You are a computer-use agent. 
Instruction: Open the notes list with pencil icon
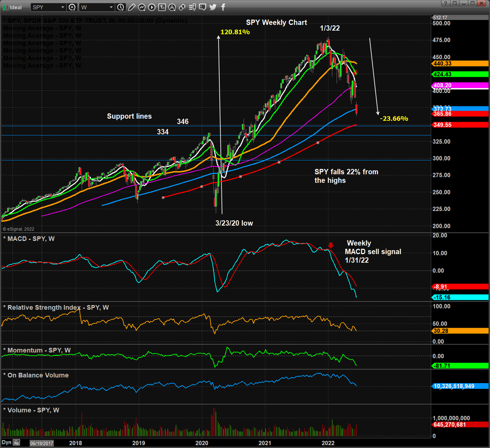192,7
